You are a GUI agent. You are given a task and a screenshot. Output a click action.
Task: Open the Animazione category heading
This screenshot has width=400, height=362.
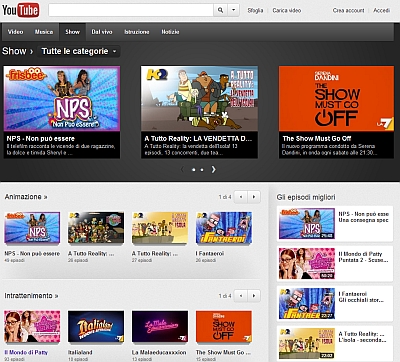tap(26, 197)
